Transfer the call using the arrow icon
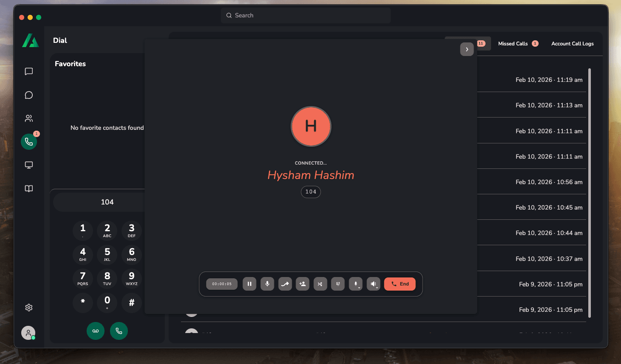Screen dimensions: 621x364 click(x=285, y=284)
